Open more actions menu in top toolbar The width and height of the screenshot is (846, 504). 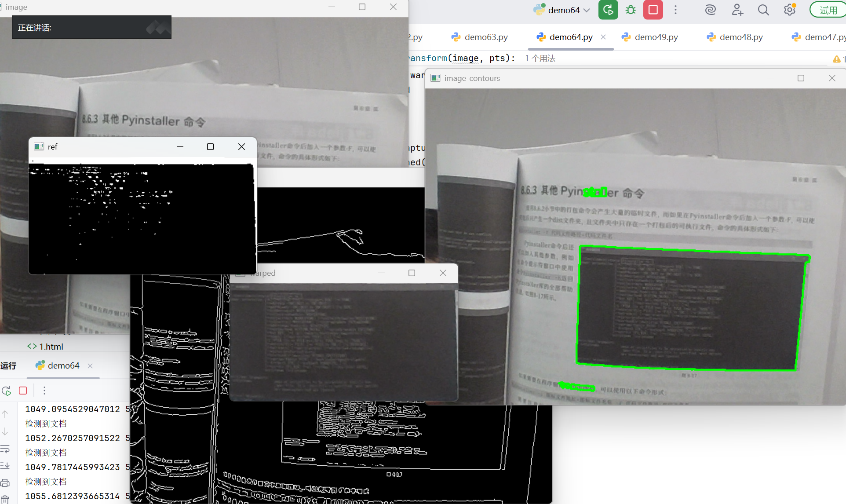pyautogui.click(x=676, y=10)
